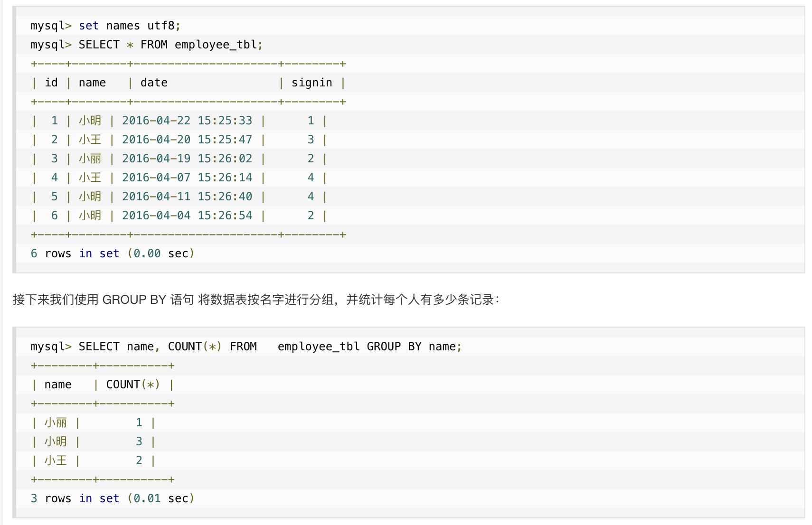This screenshot has height=525, width=812.
Task: Click the 'name' header in the second table
Action: [x=58, y=384]
